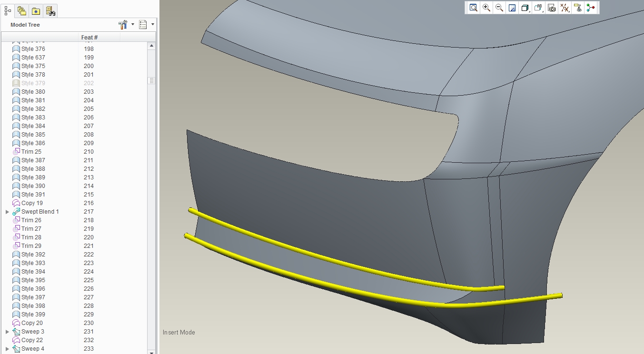Image resolution: width=644 pixels, height=354 pixels.
Task: Select Copy 19 in the model tree
Action: click(x=32, y=203)
